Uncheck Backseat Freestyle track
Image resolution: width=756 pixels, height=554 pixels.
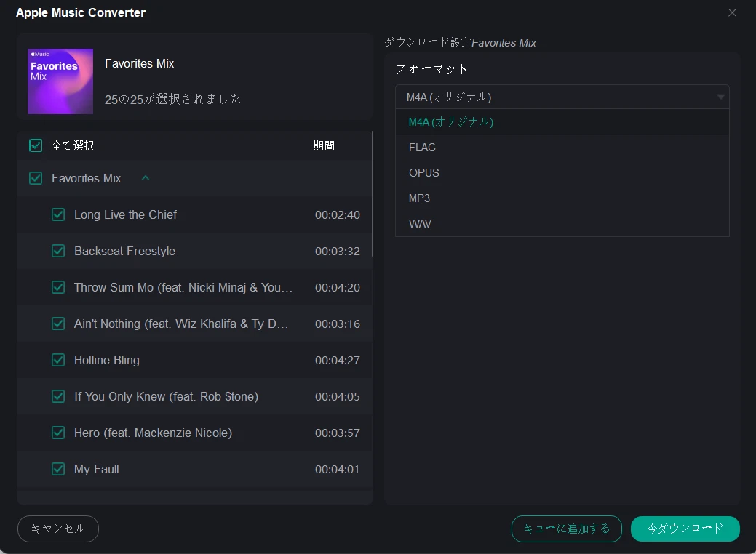point(58,251)
